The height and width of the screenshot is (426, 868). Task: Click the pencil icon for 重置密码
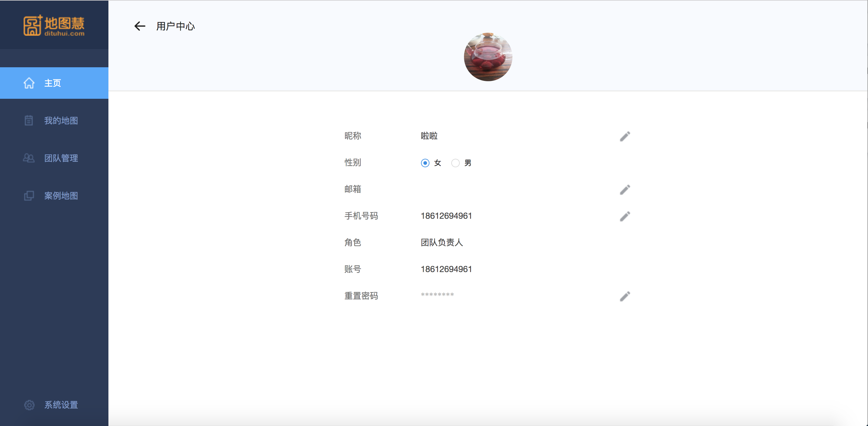tap(625, 296)
